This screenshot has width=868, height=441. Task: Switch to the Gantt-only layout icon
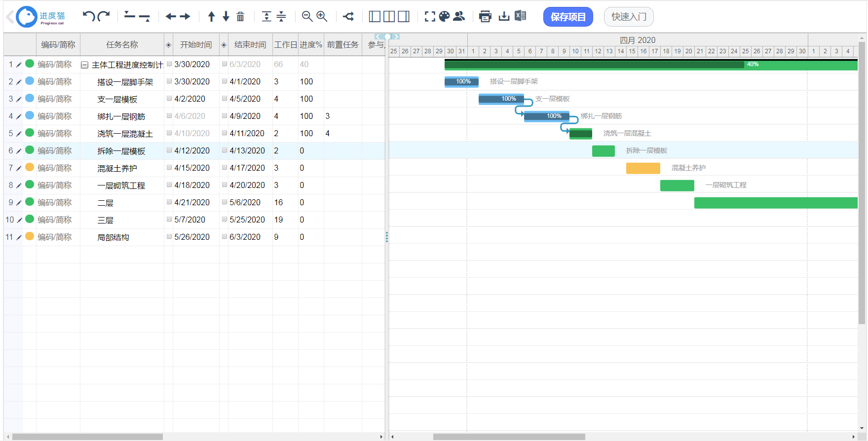tap(404, 16)
